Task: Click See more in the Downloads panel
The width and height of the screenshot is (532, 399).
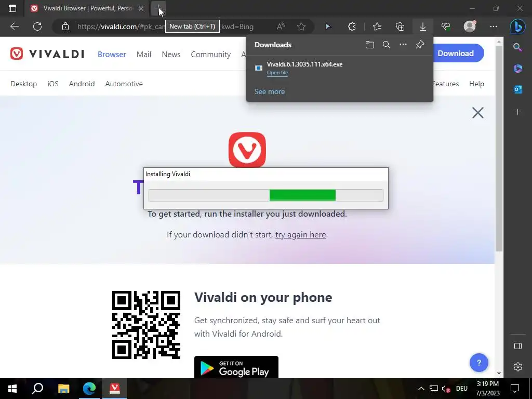Action: (270, 91)
